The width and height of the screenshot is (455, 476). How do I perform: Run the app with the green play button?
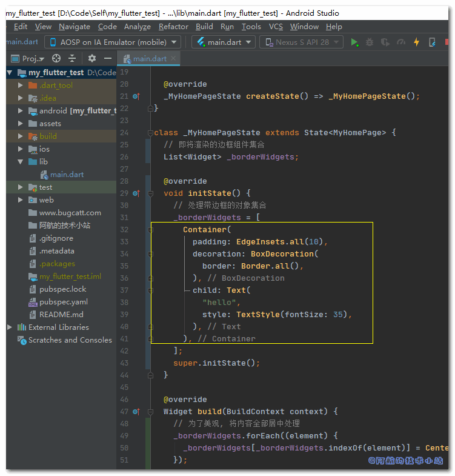click(355, 42)
